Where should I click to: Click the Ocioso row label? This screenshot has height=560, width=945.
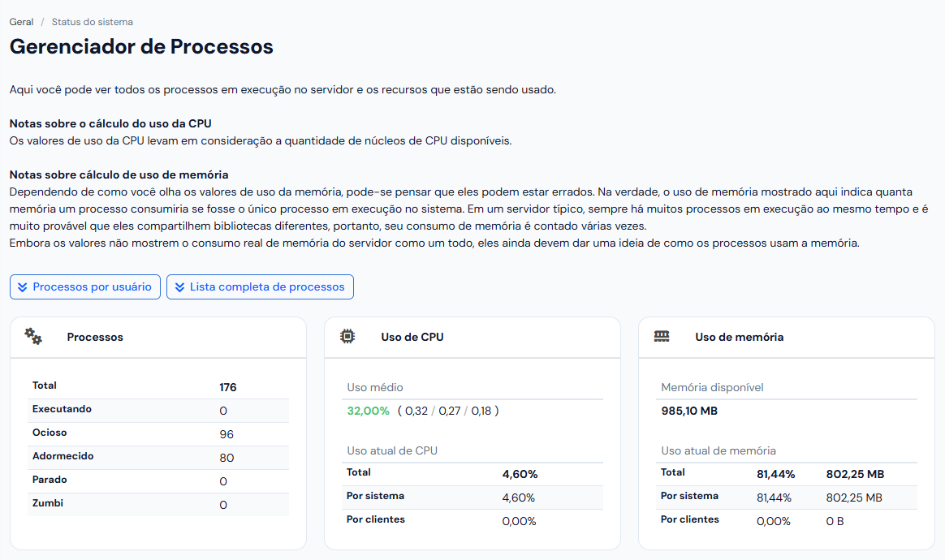50,433
